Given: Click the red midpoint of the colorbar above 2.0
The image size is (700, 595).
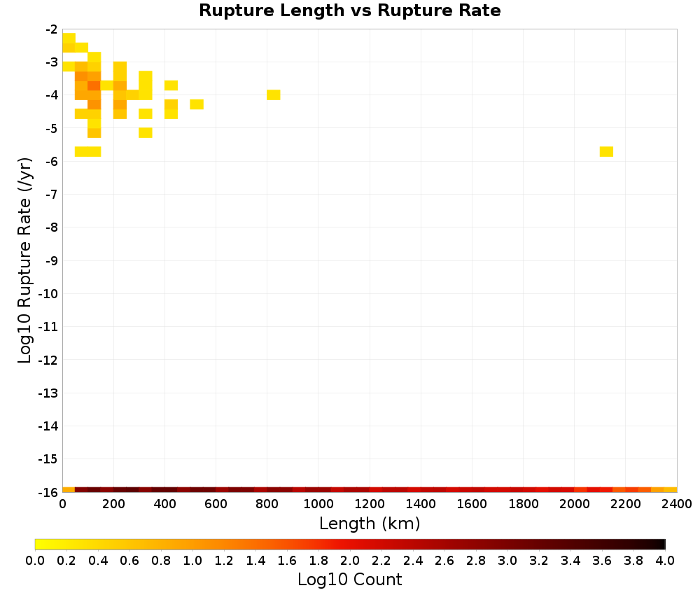Looking at the screenshot, I should [350, 544].
